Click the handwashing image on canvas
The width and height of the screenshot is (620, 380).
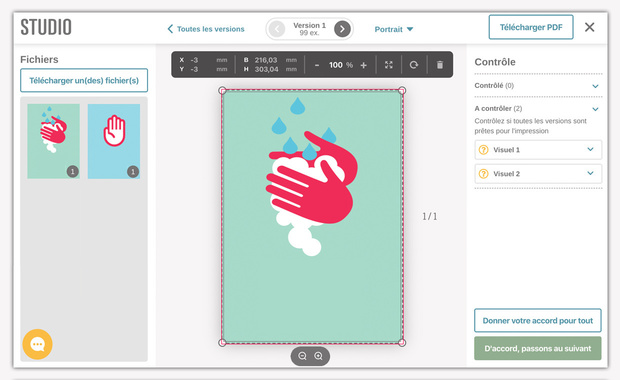[x=312, y=216]
